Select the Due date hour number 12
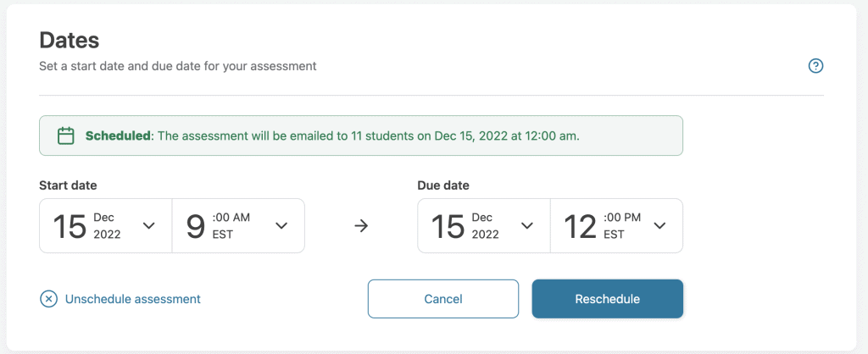This screenshot has height=354, width=868. pos(581,226)
